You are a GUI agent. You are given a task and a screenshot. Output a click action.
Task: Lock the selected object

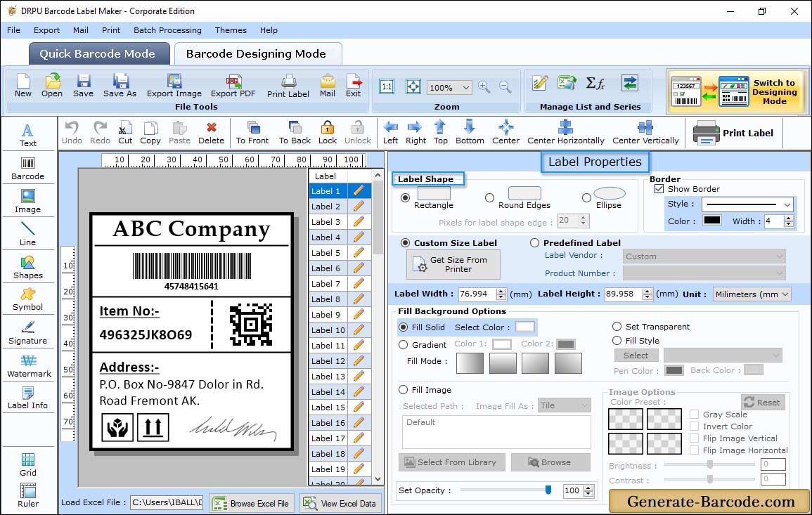[x=328, y=133]
